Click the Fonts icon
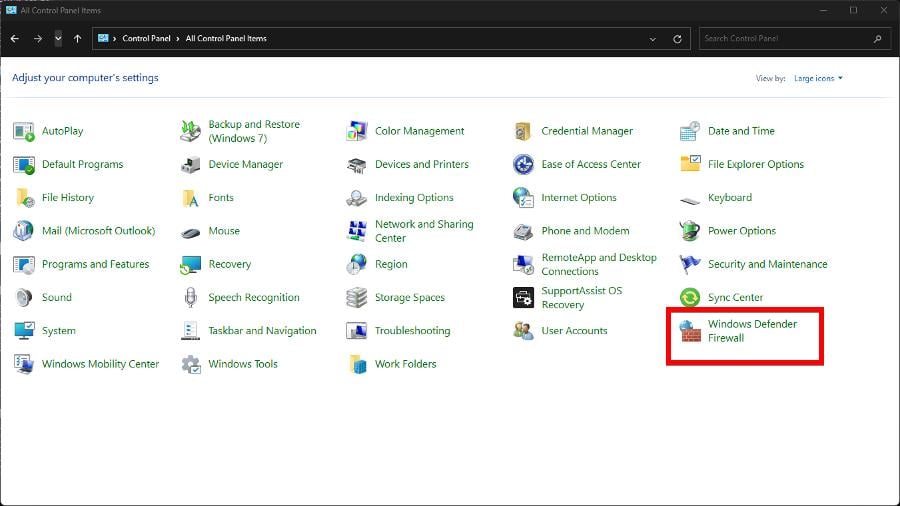This screenshot has height=506, width=900. point(190,198)
